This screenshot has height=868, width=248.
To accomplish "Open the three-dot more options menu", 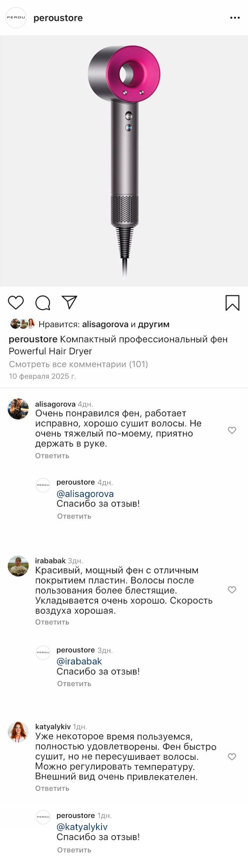I will [235, 18].
